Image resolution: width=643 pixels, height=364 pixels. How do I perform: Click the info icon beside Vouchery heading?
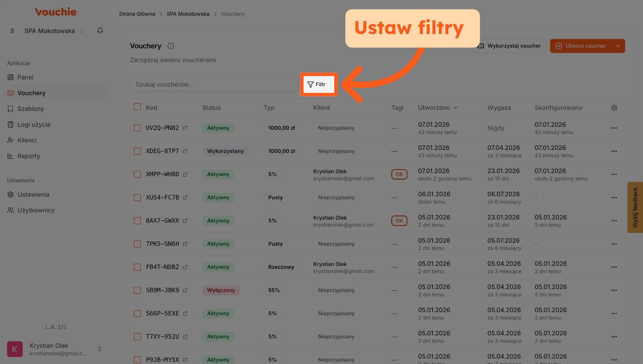tap(171, 46)
